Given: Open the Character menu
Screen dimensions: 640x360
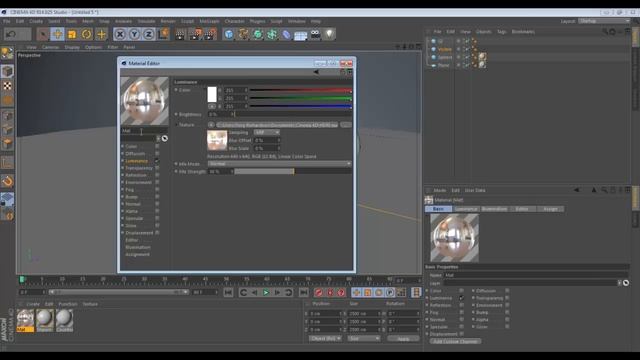Looking at the screenshot, I should (x=234, y=21).
